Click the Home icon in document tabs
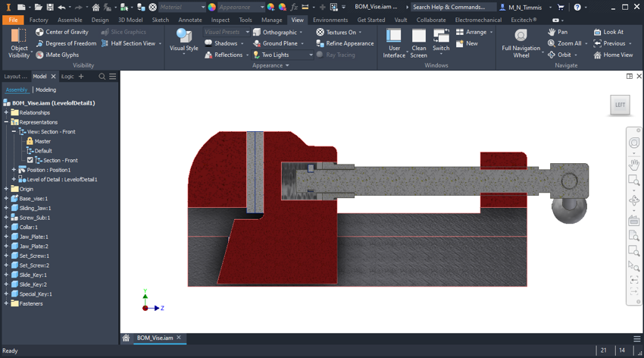Viewport: 644px width, 358px height. (126, 338)
